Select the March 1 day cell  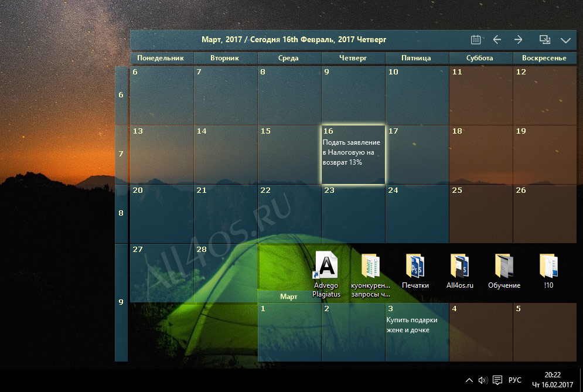[x=289, y=332]
